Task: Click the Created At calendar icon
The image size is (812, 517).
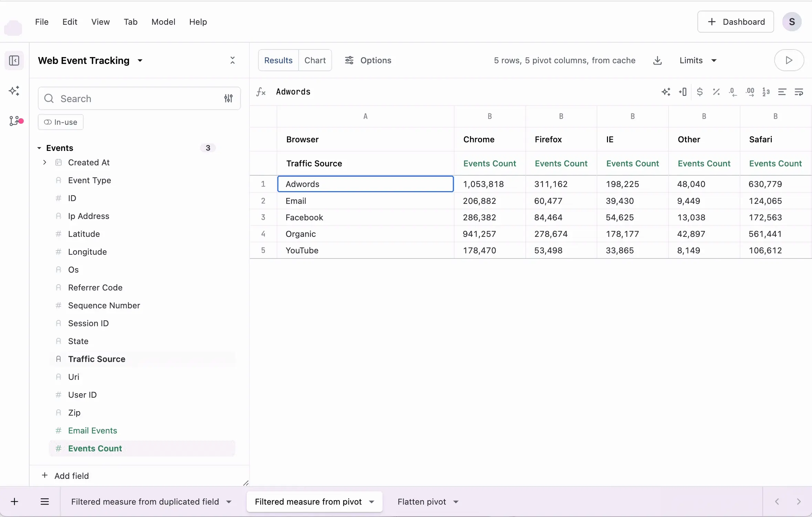Action: pos(58,162)
